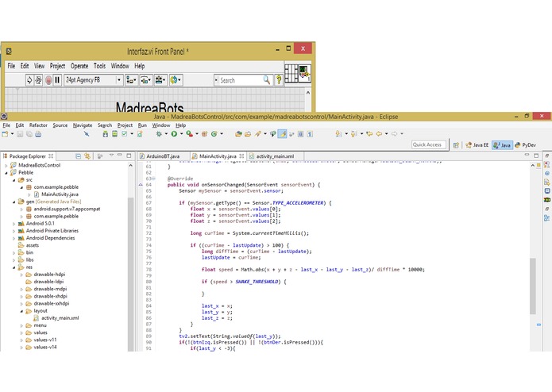Toggle Link with Editor in Package Explorer
This screenshot has width=552, height=392.
(87, 156)
